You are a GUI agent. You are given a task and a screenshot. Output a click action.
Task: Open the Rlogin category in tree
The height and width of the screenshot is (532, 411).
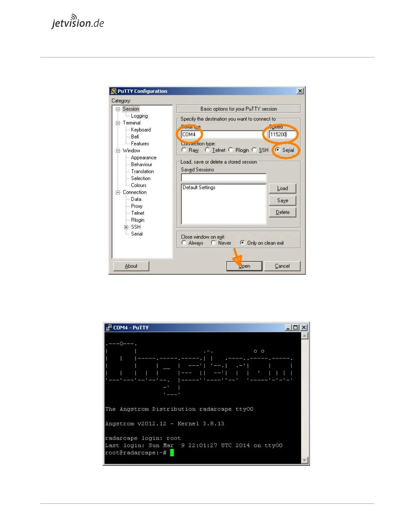(138, 220)
